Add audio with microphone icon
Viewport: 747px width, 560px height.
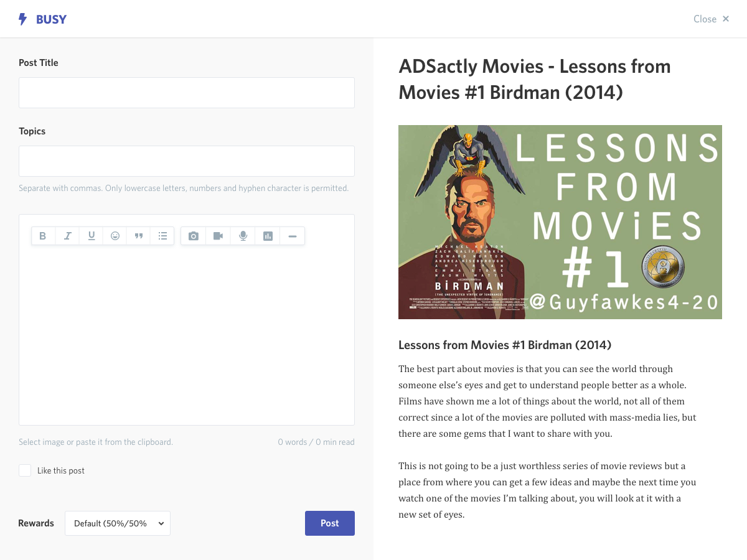pyautogui.click(x=243, y=236)
